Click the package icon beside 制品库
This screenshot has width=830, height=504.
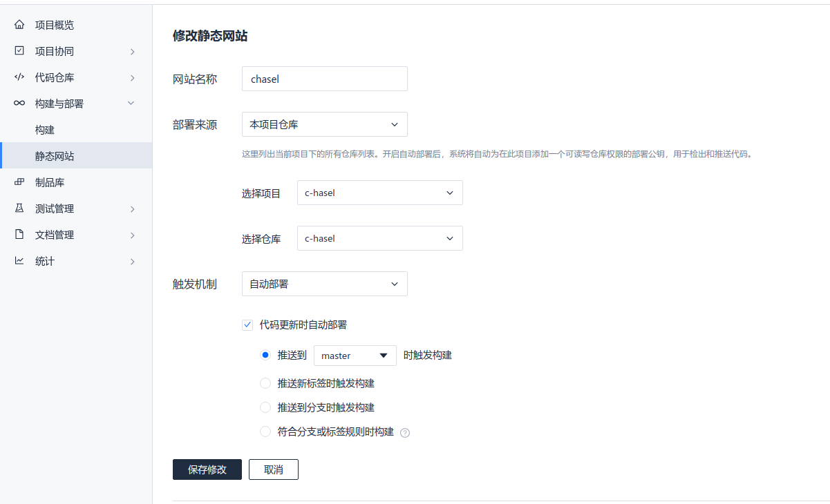tap(19, 182)
